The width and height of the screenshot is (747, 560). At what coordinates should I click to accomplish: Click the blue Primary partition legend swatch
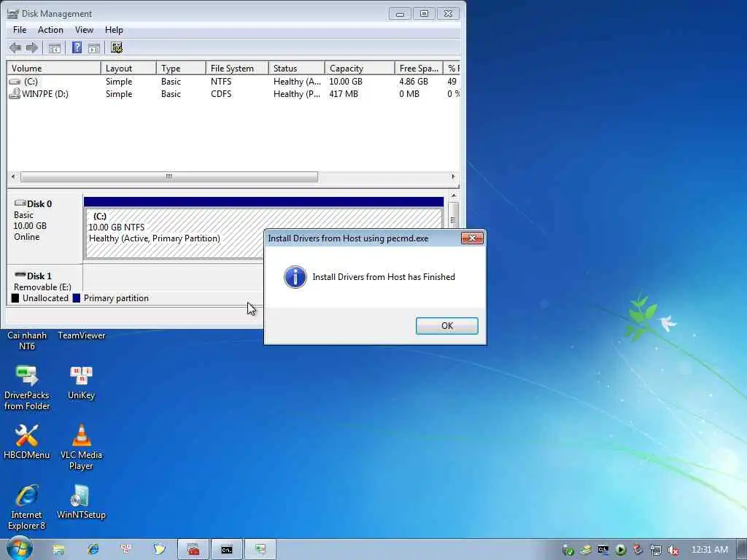pyautogui.click(x=76, y=298)
